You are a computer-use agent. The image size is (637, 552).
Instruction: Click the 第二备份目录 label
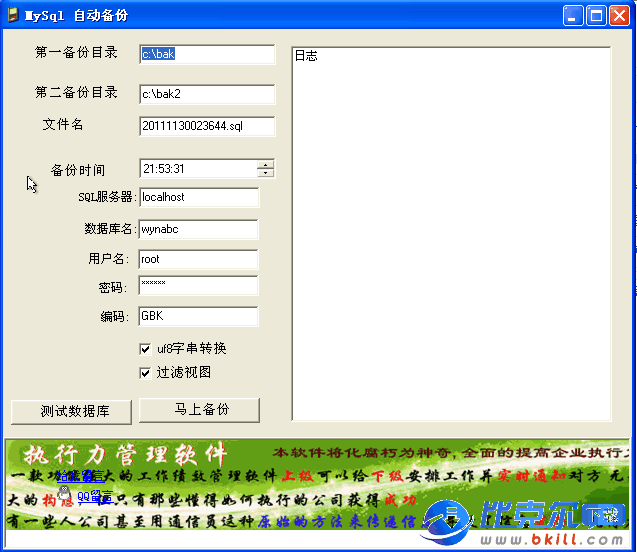pos(76,92)
